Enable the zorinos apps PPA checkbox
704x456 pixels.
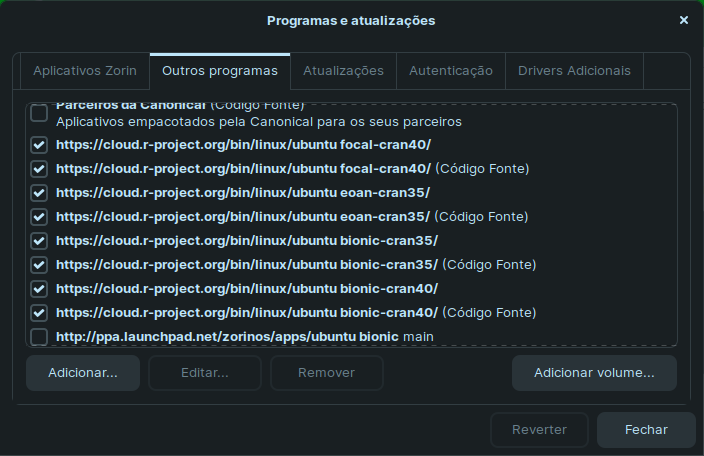point(39,337)
